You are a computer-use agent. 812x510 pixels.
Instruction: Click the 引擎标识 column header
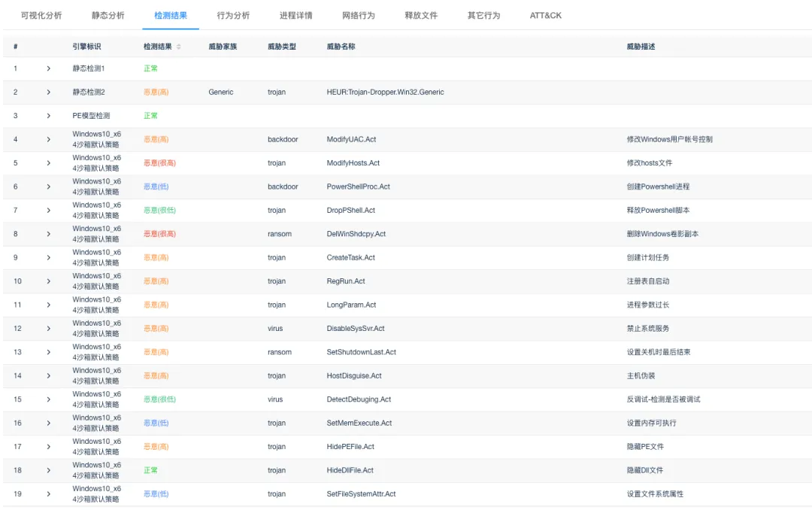(x=86, y=47)
